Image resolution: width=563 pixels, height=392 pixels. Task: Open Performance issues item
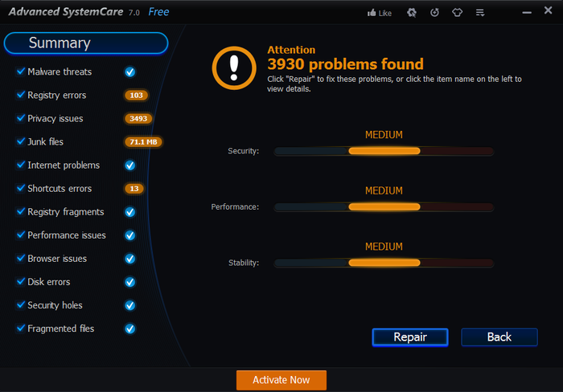point(67,235)
